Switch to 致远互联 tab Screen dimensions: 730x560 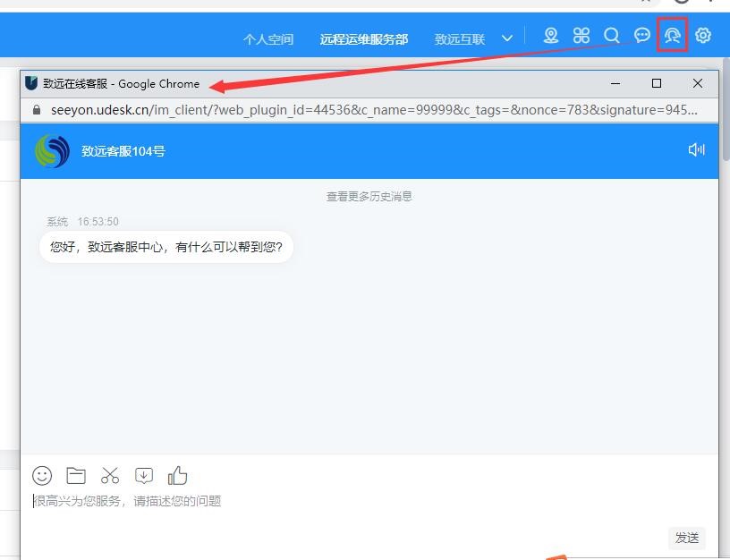(x=460, y=39)
